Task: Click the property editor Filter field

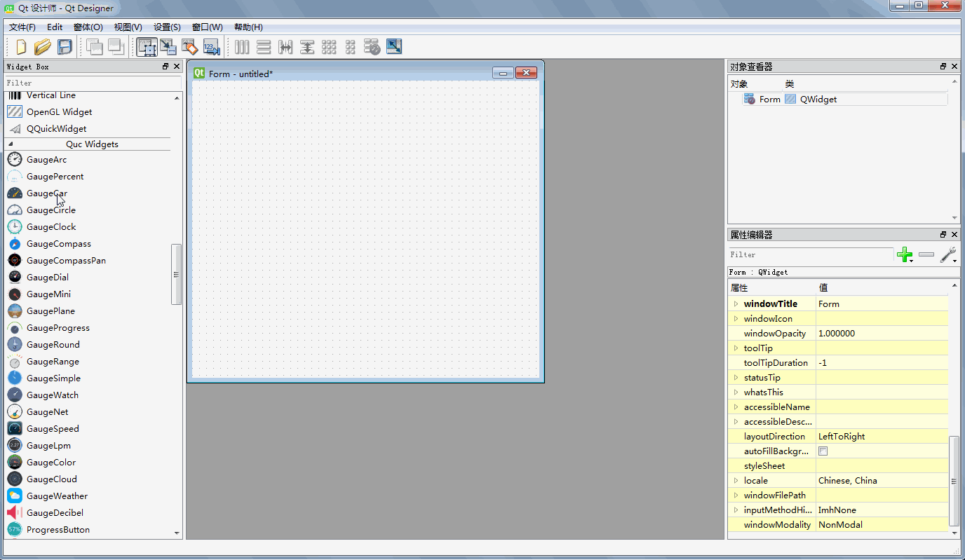Action: point(811,254)
